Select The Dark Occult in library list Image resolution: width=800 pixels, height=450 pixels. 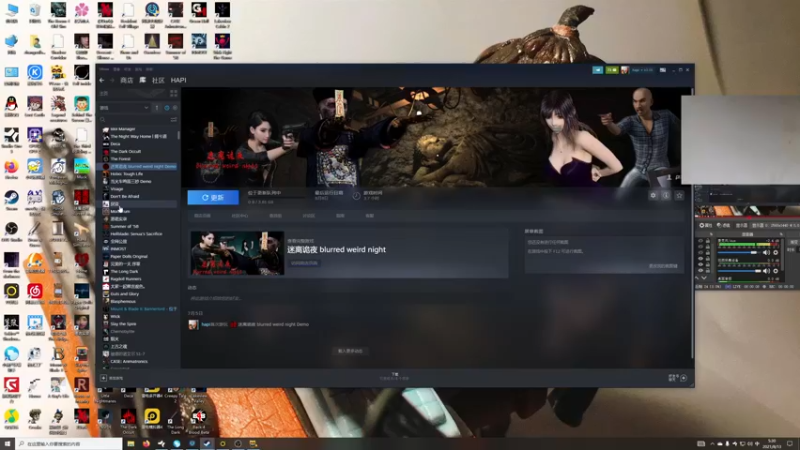(126, 152)
